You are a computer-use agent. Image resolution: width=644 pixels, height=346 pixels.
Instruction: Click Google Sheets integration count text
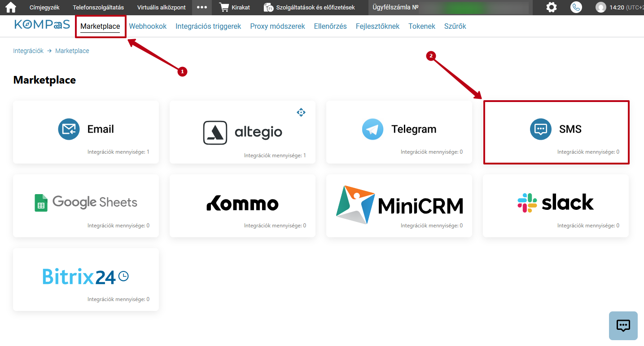pyautogui.click(x=118, y=226)
